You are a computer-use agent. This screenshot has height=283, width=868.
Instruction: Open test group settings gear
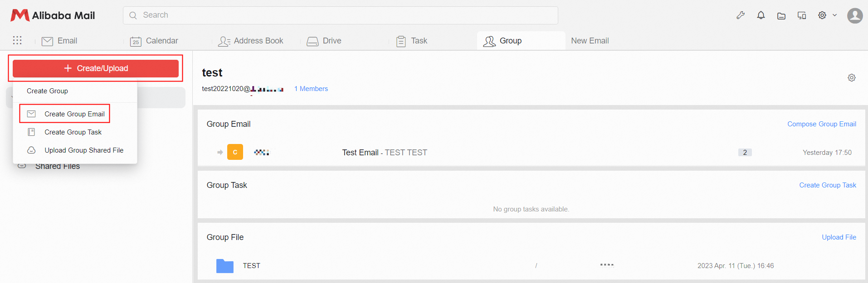point(852,78)
